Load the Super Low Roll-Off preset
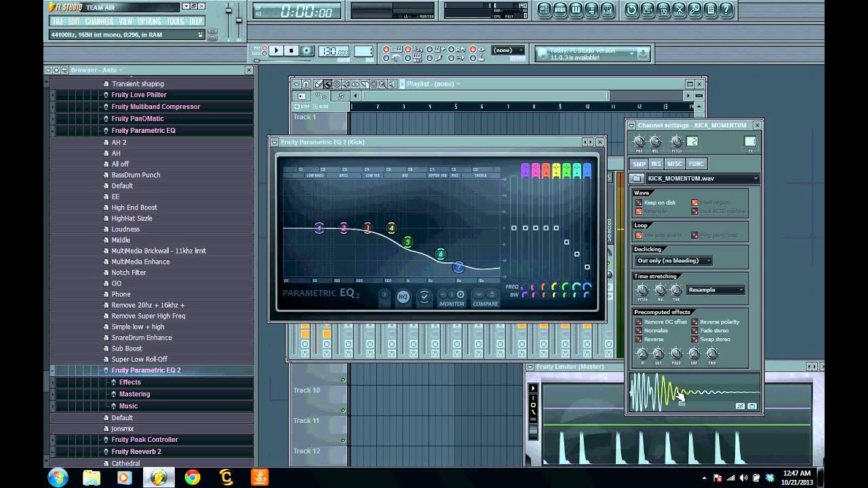868x488 pixels. click(139, 359)
